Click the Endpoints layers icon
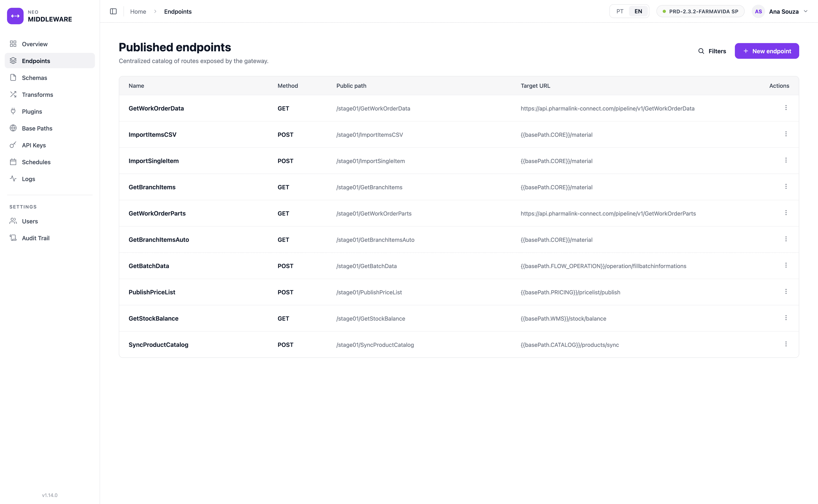818x504 pixels. tap(13, 61)
